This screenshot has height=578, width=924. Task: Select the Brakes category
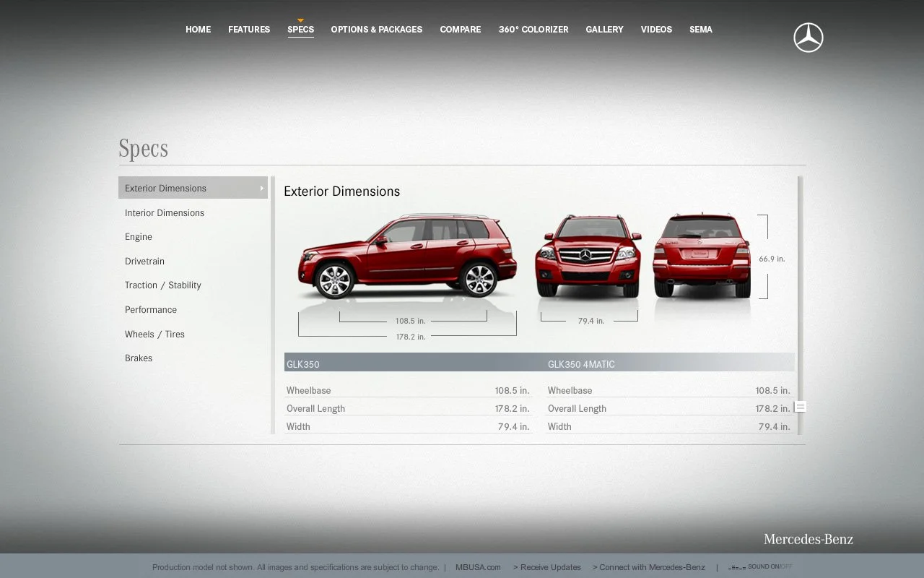[x=139, y=358]
